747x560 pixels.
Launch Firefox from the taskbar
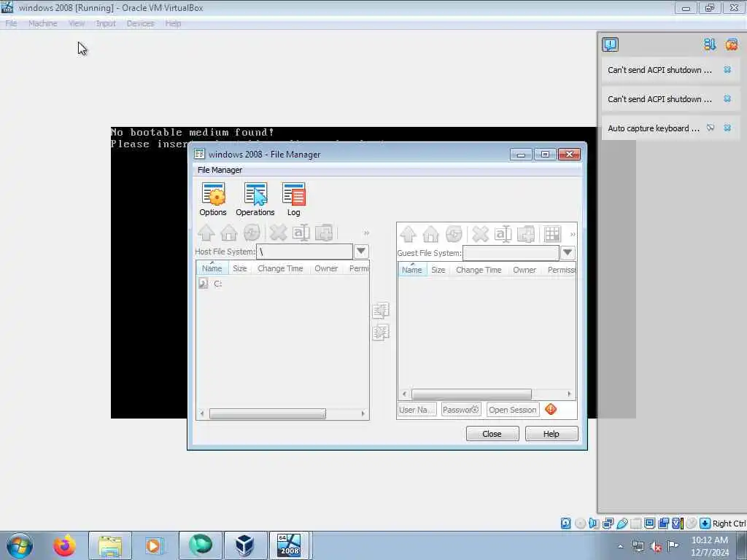[64, 545]
